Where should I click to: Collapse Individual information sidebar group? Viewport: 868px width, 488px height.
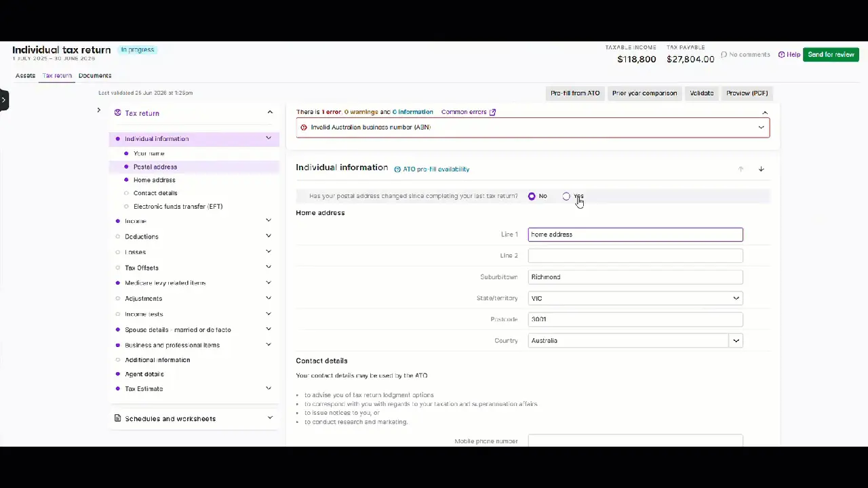269,138
